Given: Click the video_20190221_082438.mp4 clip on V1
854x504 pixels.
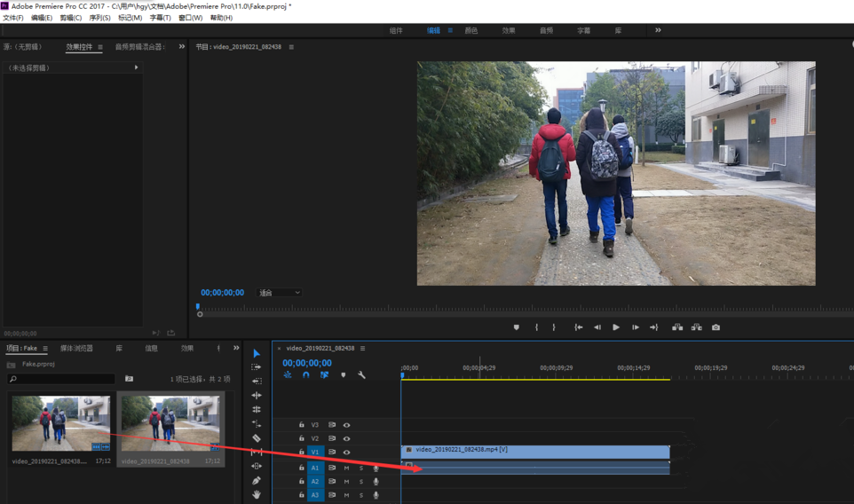Looking at the screenshot, I should [x=535, y=452].
